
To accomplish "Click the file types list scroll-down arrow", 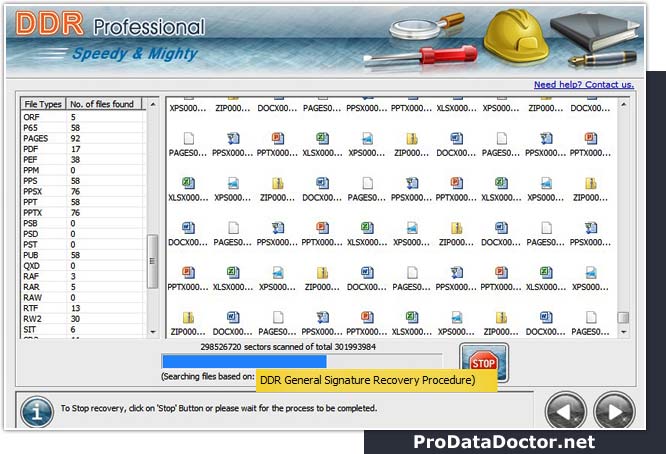I will (x=153, y=332).
